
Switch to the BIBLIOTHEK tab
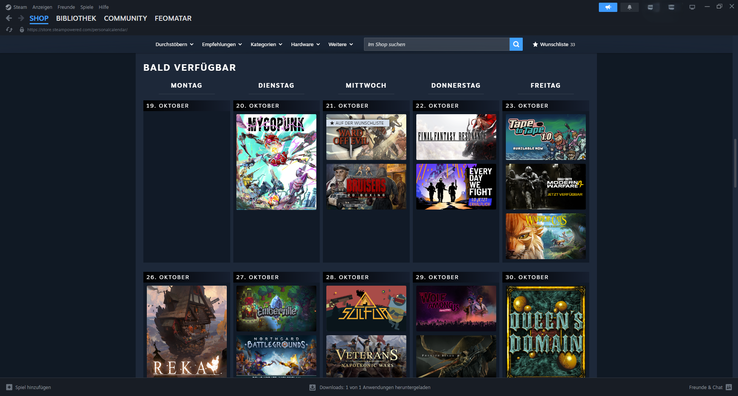pos(76,18)
